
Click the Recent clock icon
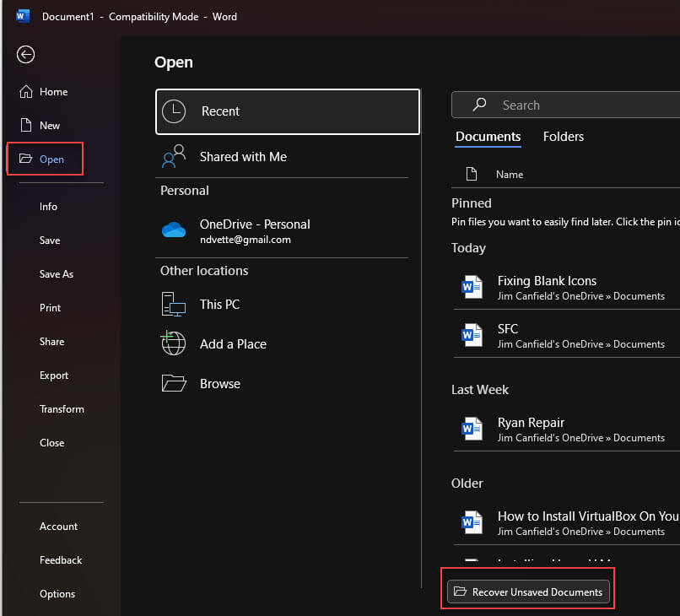174,111
